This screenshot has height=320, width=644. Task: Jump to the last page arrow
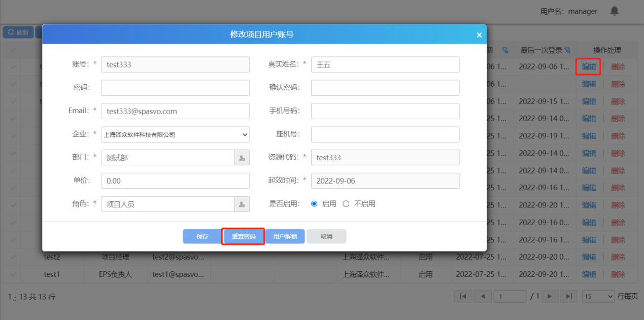pyautogui.click(x=569, y=297)
